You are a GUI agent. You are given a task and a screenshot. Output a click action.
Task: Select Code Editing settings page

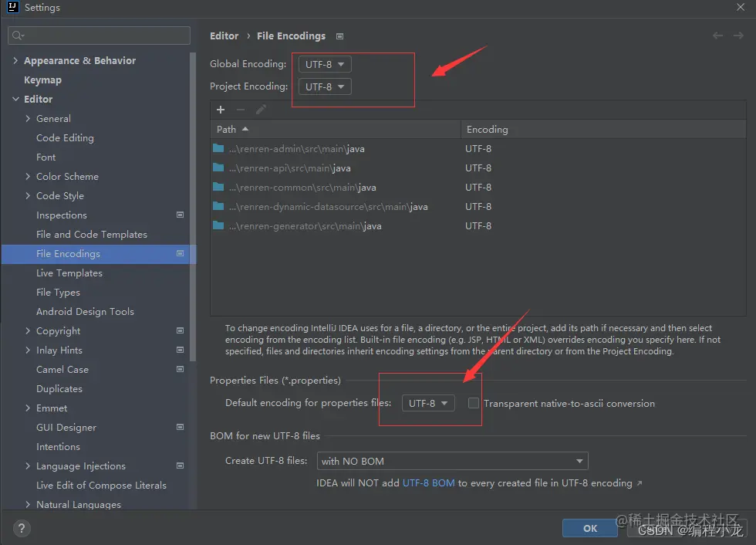[x=65, y=138]
